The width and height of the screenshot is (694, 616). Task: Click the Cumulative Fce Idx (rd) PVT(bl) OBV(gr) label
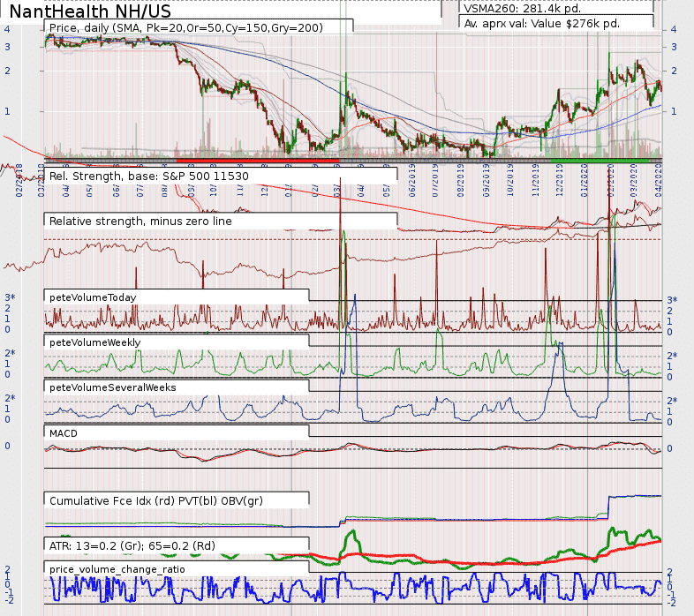[155, 501]
